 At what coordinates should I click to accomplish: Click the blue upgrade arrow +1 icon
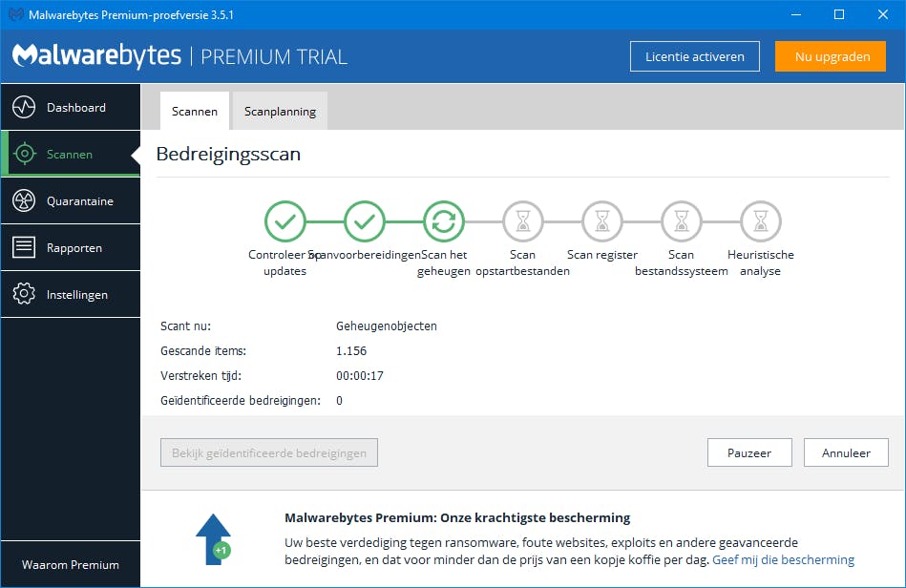click(213, 539)
